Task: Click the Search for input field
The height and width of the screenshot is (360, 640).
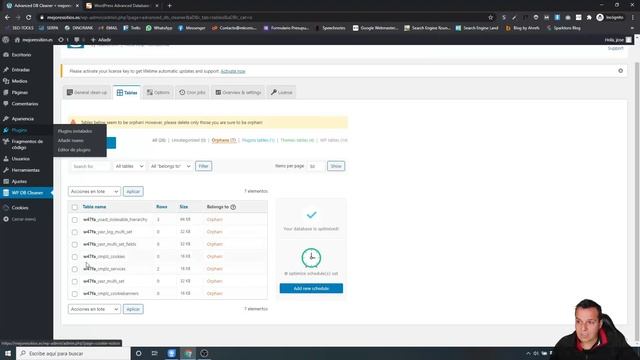Action: 90,166
